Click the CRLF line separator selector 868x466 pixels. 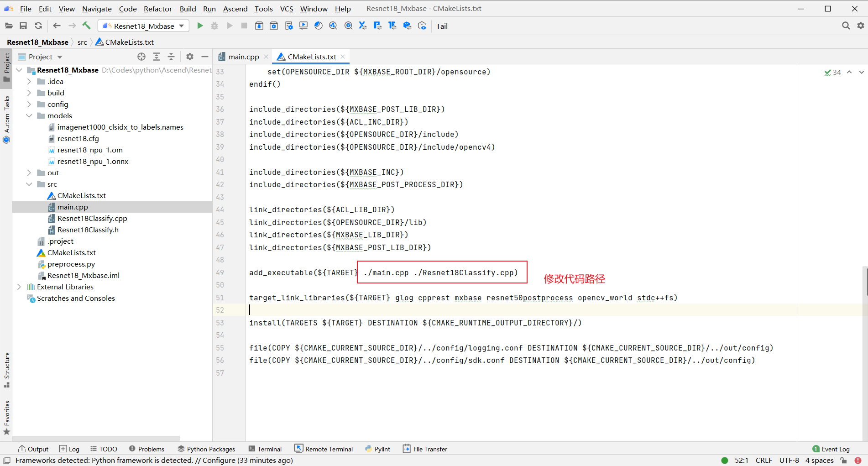[x=763, y=460]
